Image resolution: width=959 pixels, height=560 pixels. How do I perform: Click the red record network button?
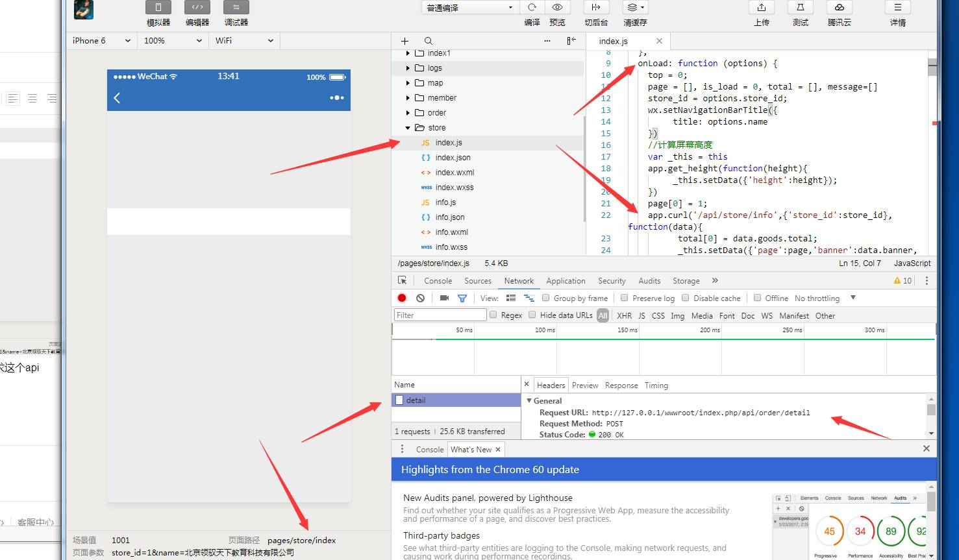402,298
